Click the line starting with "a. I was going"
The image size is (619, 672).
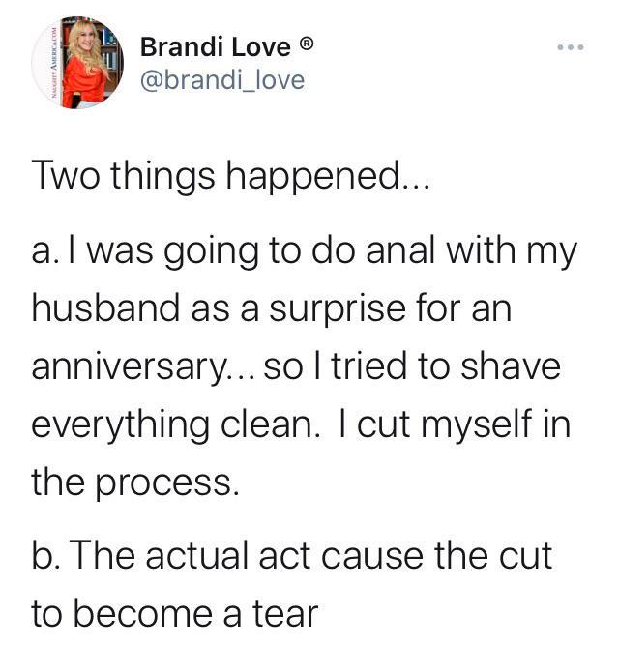(x=305, y=253)
